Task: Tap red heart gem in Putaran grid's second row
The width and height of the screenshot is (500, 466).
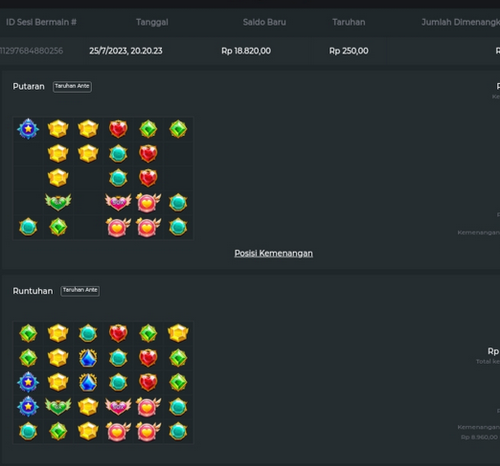Action: coord(148,153)
